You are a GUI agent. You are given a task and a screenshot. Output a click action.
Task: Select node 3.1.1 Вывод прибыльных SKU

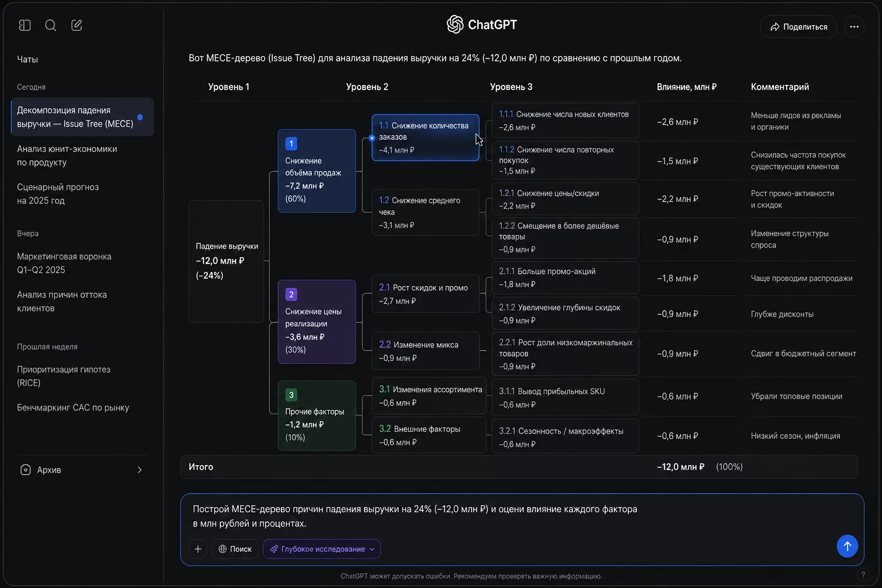coord(565,397)
